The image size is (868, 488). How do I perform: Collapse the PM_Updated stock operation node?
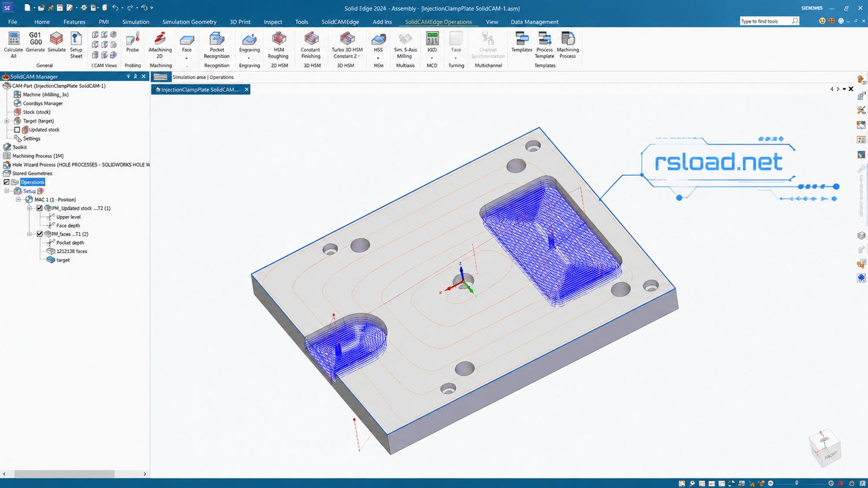[30, 208]
